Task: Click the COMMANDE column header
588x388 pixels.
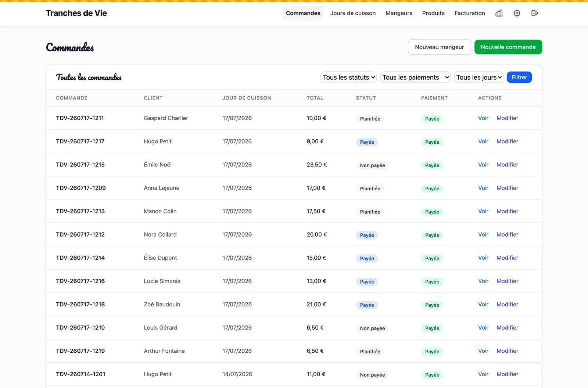Action: coord(72,98)
